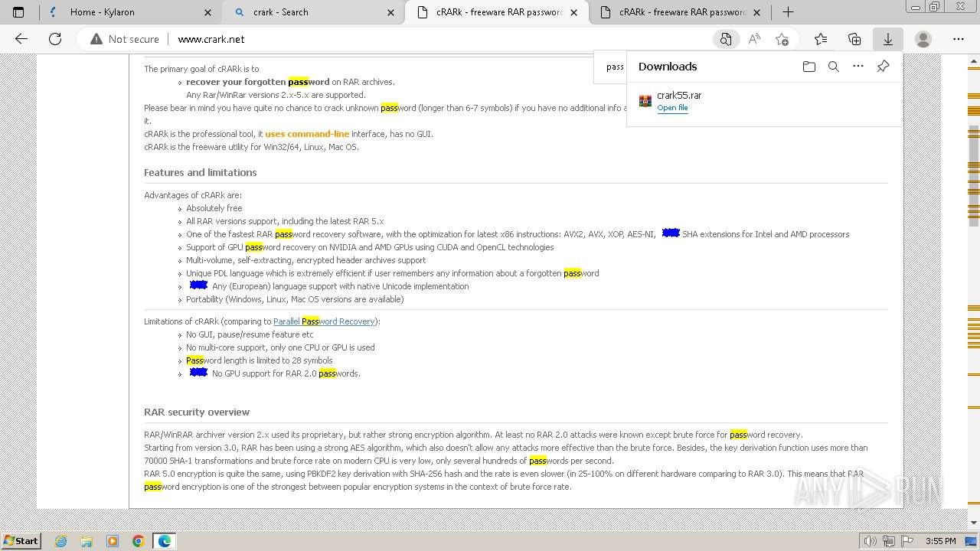Image resolution: width=980 pixels, height=551 pixels.
Task: Click Portability (Windows, Linux, Mac OS) line
Action: coord(295,299)
